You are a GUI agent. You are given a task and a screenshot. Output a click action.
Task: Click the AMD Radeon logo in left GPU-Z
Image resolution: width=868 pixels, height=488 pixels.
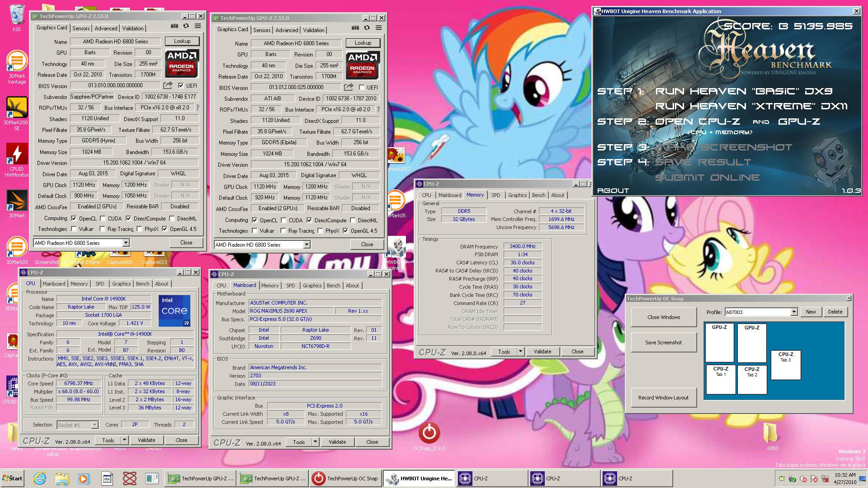point(181,63)
